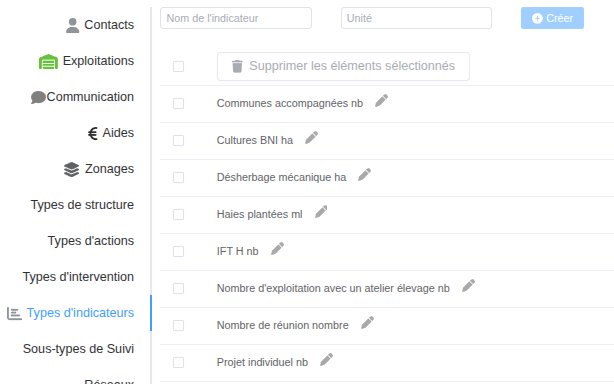
Task: Click the green Exploitations barn icon
Action: point(48,61)
